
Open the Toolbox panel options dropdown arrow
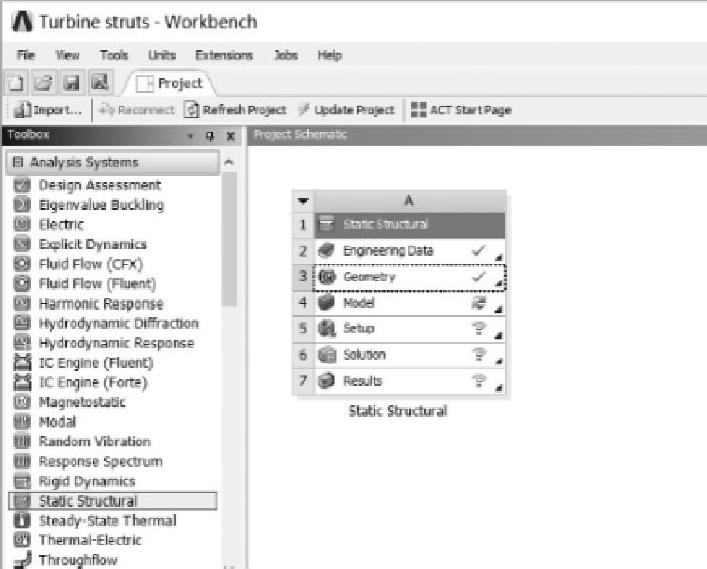(x=191, y=136)
